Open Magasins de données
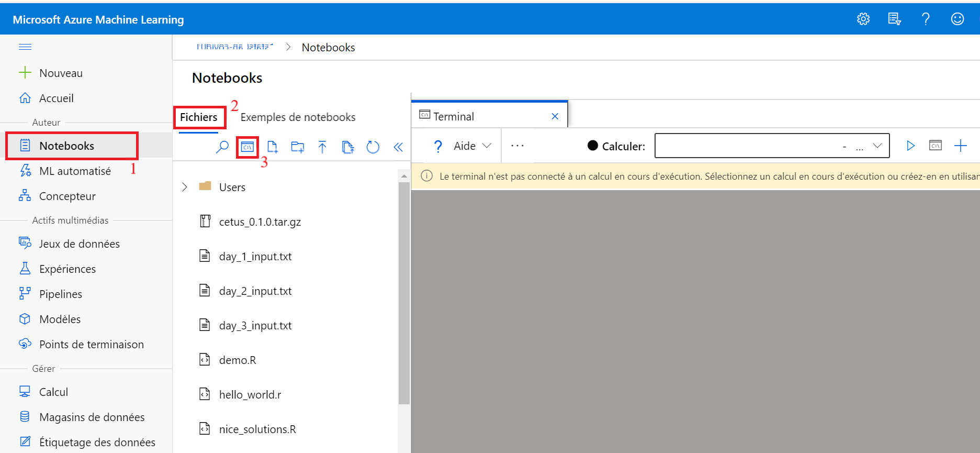Viewport: 980px width, 453px height. [82, 417]
